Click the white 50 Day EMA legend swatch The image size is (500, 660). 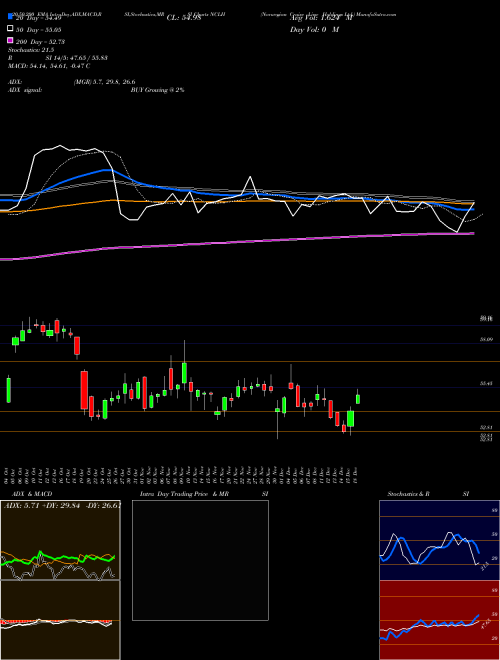click(x=10, y=29)
